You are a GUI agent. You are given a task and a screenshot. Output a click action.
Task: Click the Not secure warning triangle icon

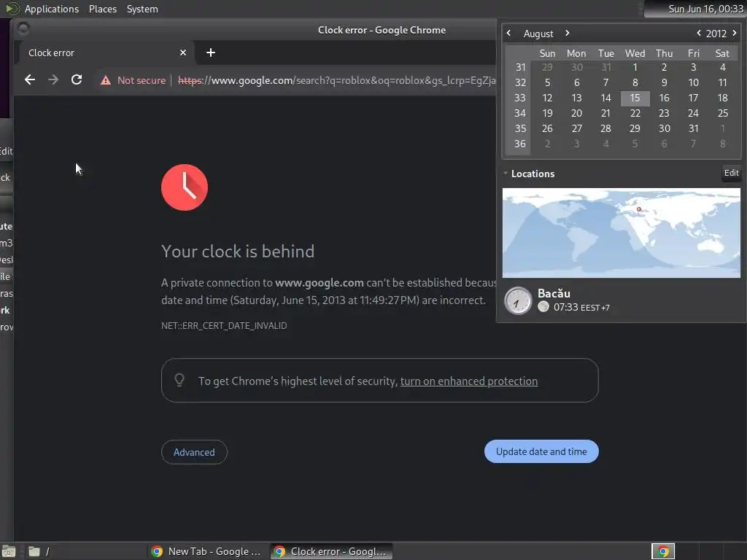(106, 80)
